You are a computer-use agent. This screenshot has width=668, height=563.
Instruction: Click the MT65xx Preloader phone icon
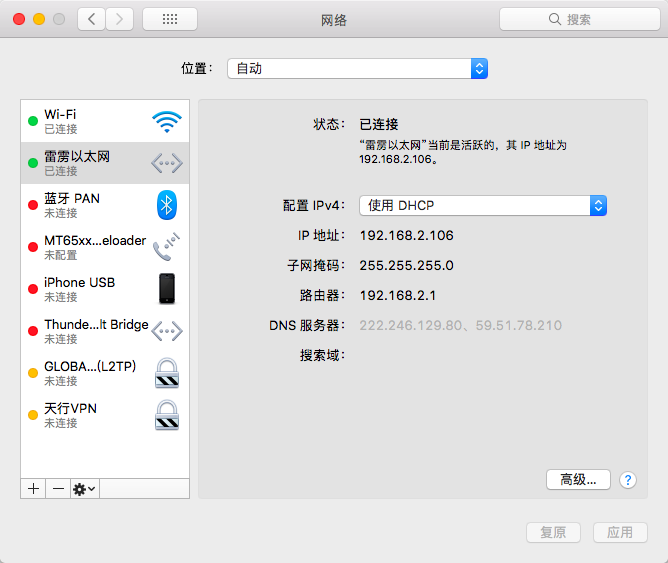[x=166, y=247]
